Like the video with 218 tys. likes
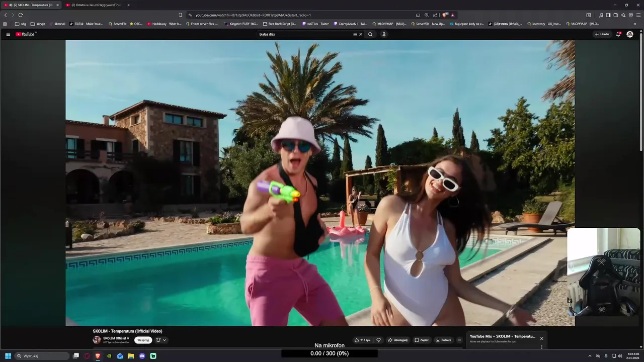The width and height of the screenshot is (644, 362). pos(363,340)
